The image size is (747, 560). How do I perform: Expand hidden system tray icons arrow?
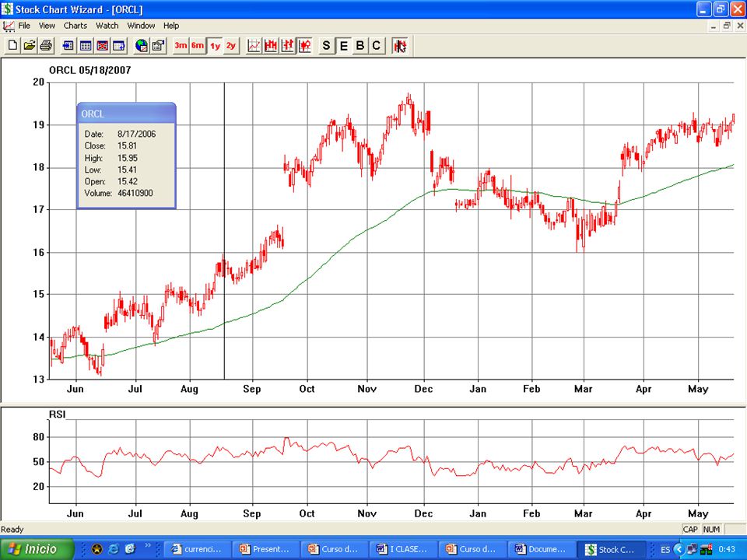[679, 550]
